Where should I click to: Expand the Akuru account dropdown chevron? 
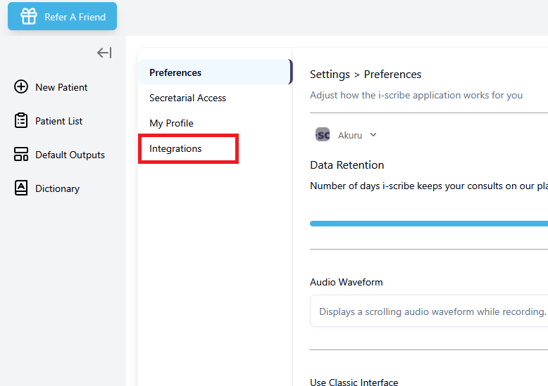pos(373,135)
